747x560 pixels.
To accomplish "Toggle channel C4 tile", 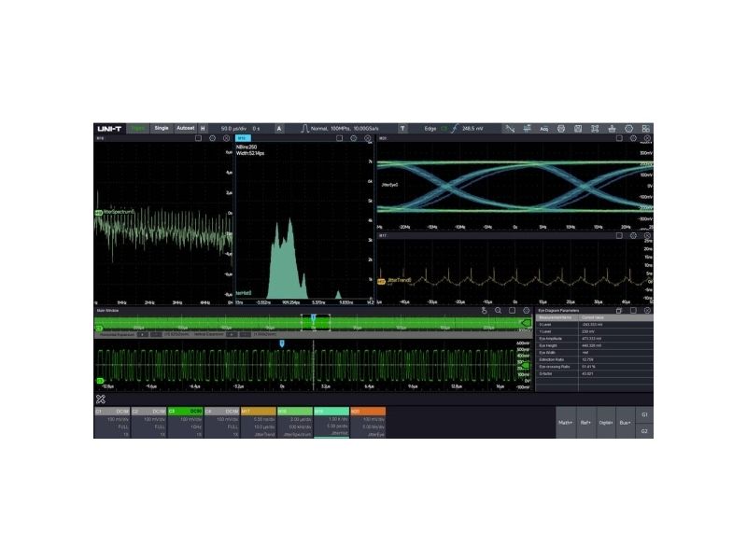I will coord(222,423).
